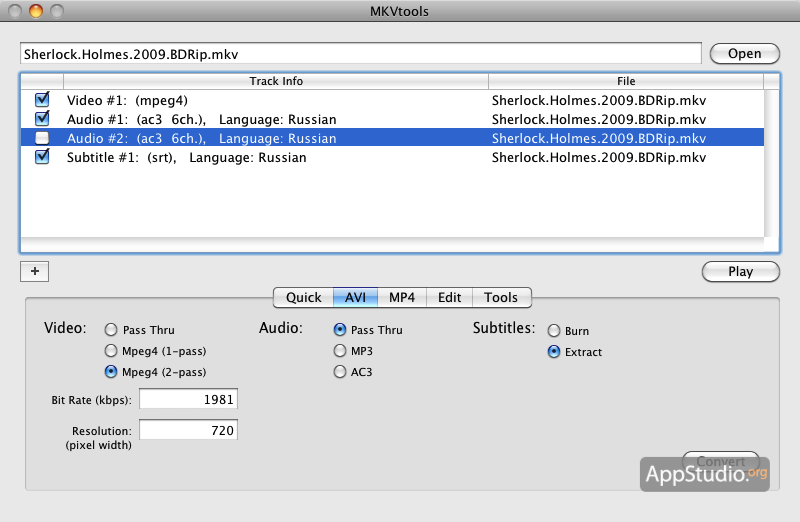Select the Audio #2 ac3 Russian row

click(x=392, y=138)
